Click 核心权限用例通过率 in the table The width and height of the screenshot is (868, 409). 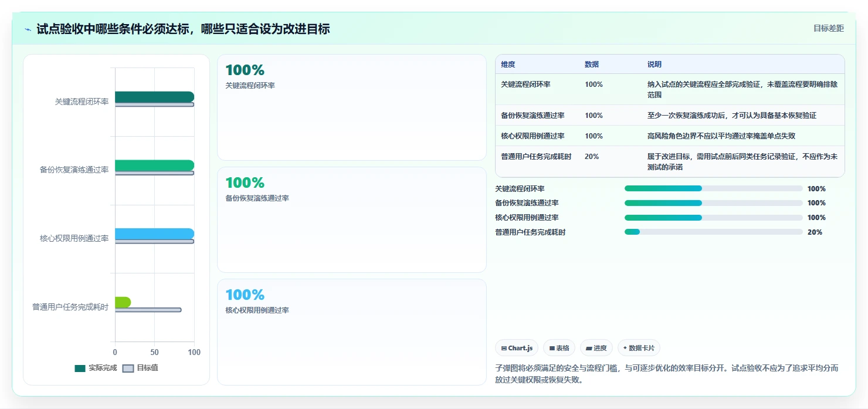(533, 136)
